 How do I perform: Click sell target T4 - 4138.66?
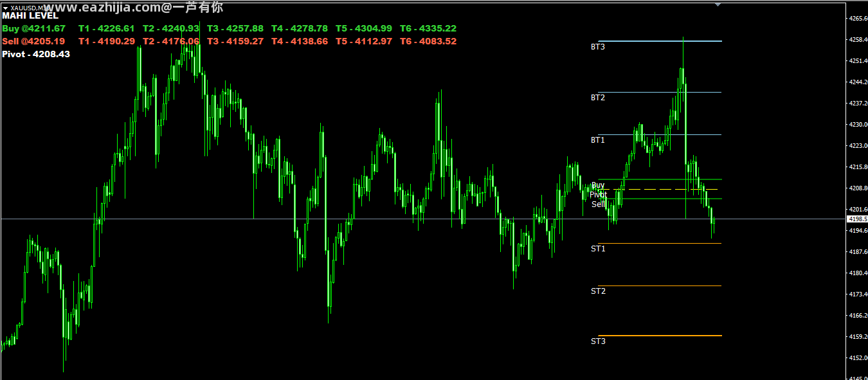tap(300, 41)
